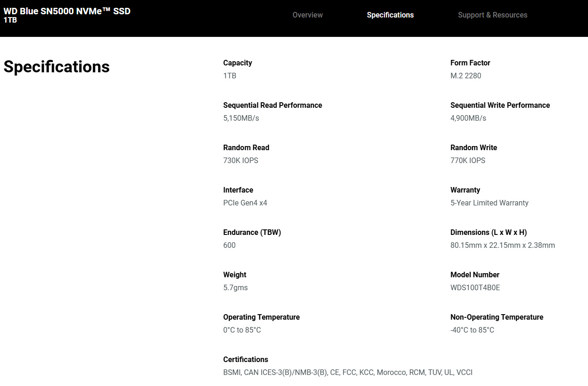Image resolution: width=588 pixels, height=386 pixels.
Task: Click the Sequential Read Performance label
Action: tap(273, 105)
